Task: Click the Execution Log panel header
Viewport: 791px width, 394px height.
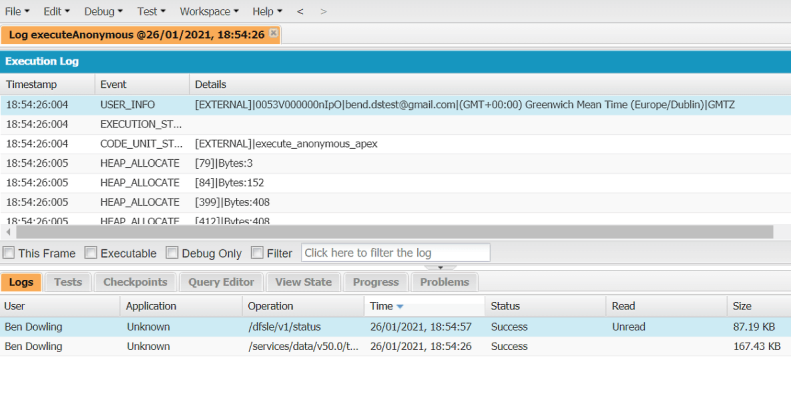Action: [396, 62]
